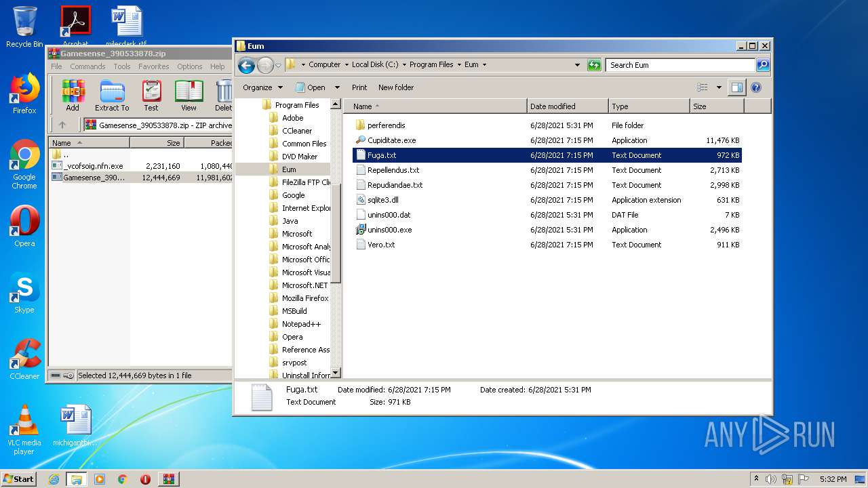Image resolution: width=868 pixels, height=488 pixels.
Task: Click WinRAR up-one-level arrow button
Action: (62, 125)
